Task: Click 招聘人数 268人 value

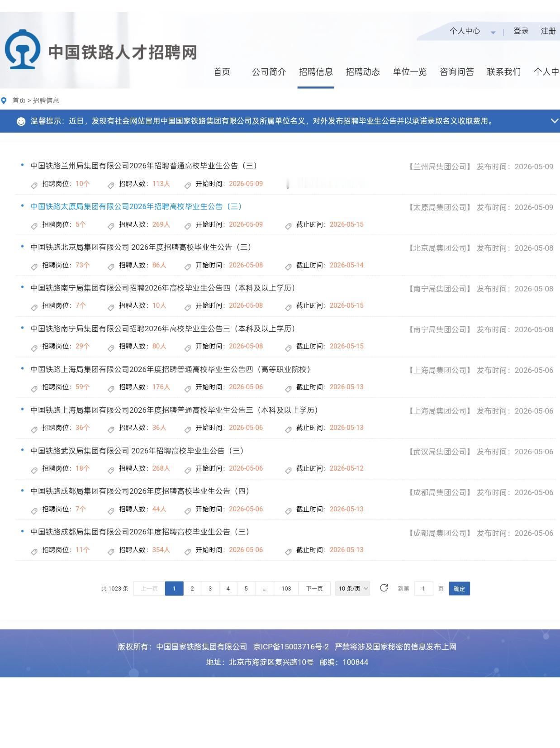Action: coord(161,468)
